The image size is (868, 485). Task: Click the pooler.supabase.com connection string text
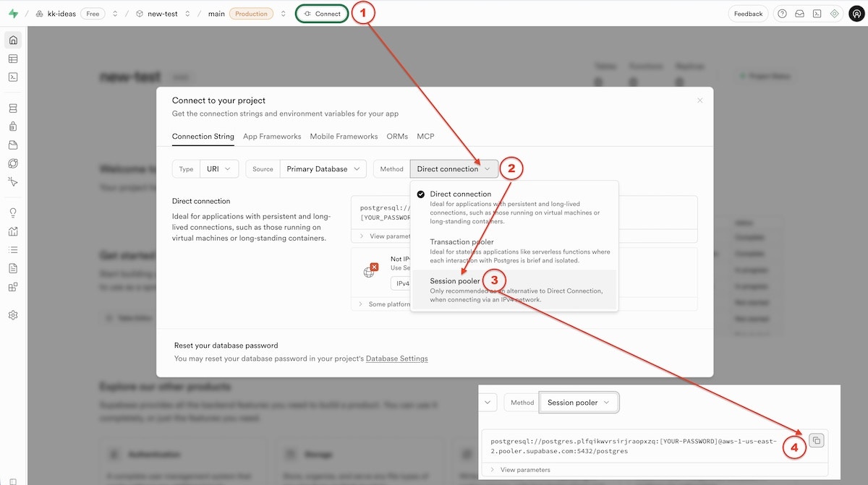(634, 446)
